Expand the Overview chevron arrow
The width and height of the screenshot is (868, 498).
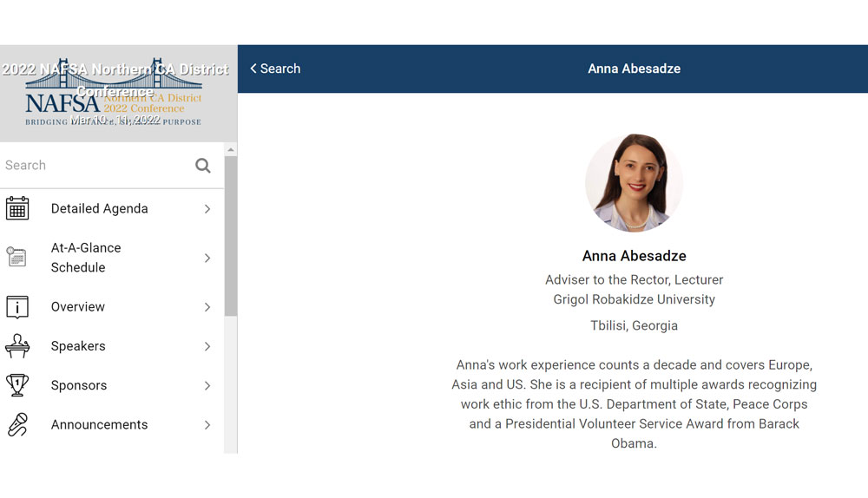(x=207, y=307)
